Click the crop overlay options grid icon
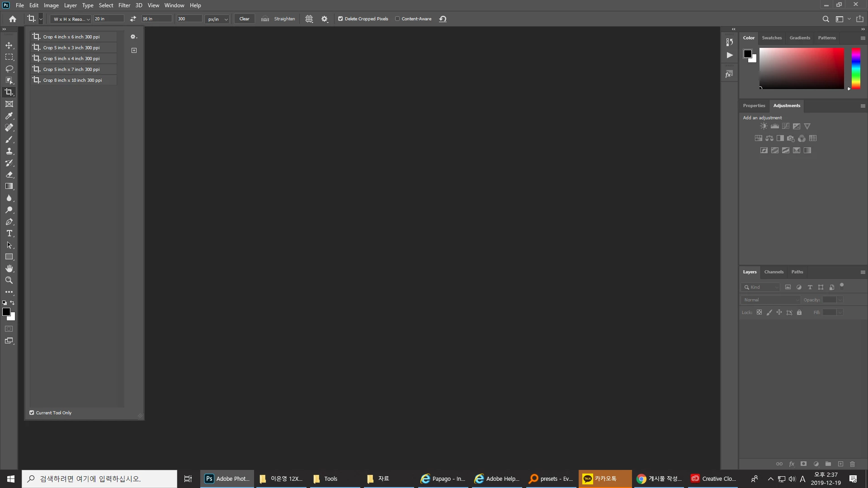This screenshot has width=868, height=488. [309, 19]
